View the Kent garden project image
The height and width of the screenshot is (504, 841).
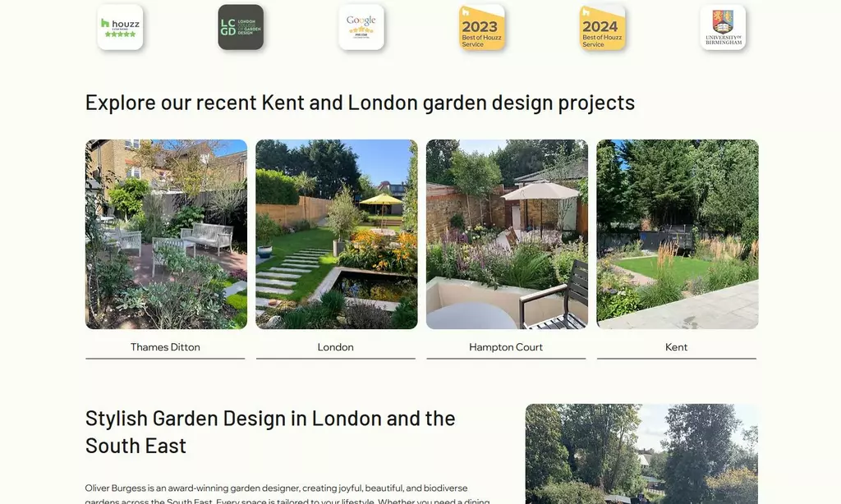click(x=678, y=234)
